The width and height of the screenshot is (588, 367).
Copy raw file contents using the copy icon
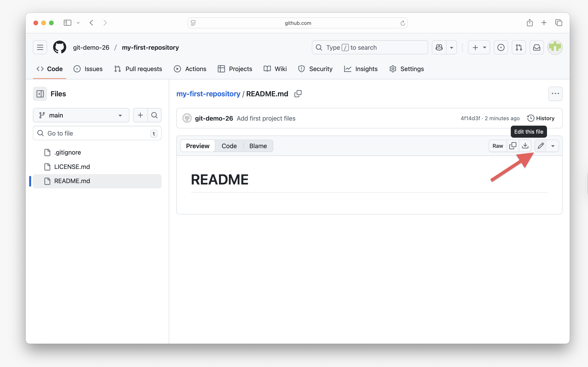tap(513, 146)
